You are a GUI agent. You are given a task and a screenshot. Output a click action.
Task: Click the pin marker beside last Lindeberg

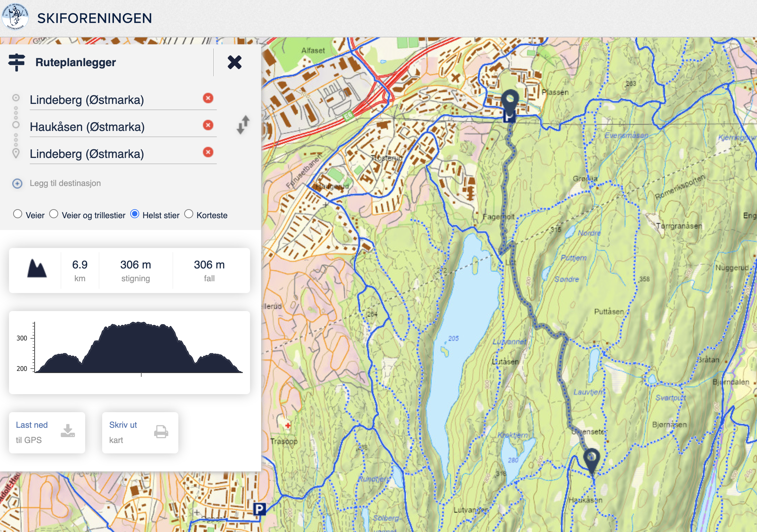point(16,153)
